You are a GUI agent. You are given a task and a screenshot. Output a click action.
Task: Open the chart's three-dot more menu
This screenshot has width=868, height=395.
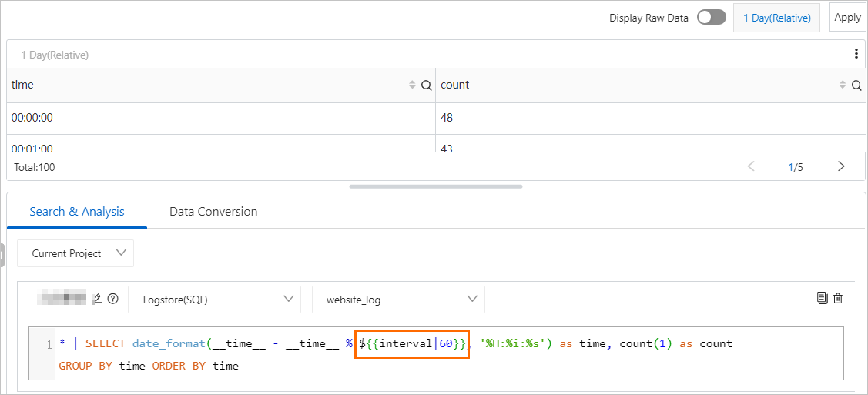click(x=857, y=54)
